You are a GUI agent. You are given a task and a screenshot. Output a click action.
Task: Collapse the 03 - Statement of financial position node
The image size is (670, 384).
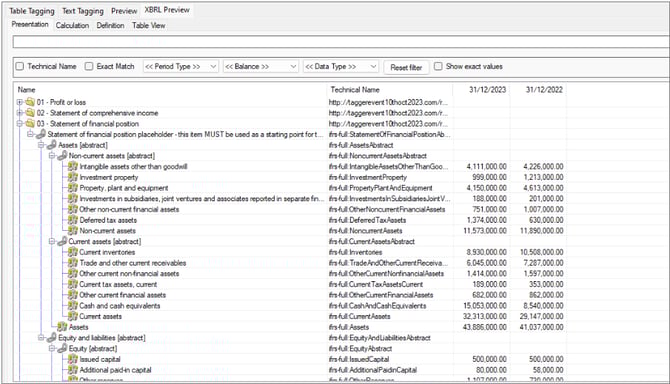coord(20,123)
